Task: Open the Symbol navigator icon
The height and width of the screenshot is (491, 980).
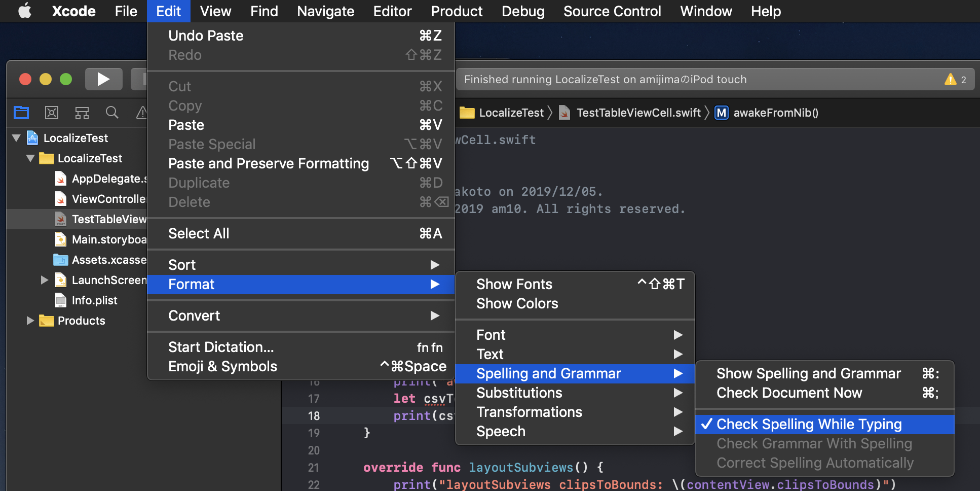Action: click(x=52, y=113)
